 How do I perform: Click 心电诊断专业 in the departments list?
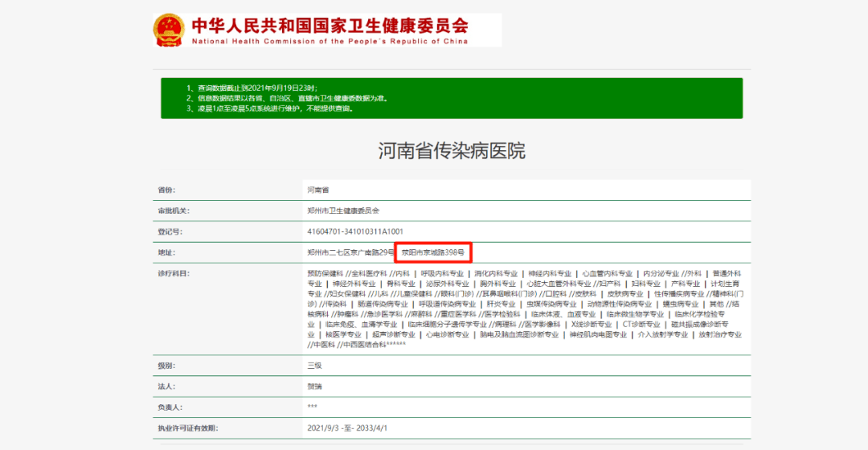tap(447, 335)
